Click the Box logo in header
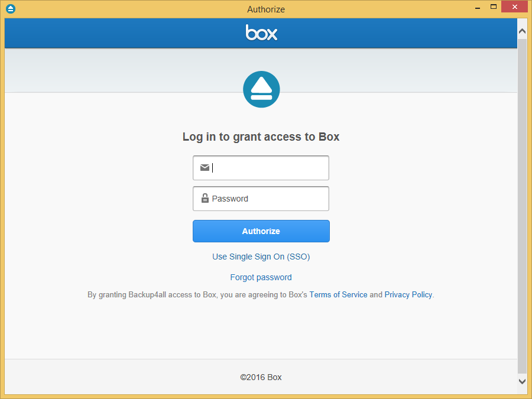 (261, 33)
